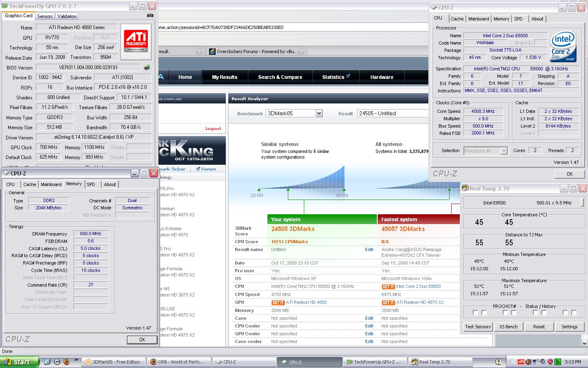Click the network connection tray icon
The height and width of the screenshot is (368, 588).
(x=535, y=362)
